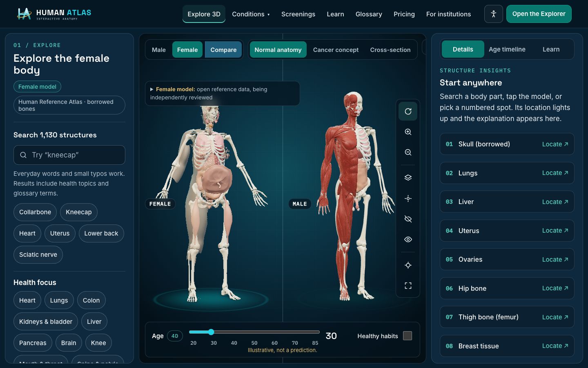This screenshot has width=588, height=368.
Task: Zoom out with the magnifier minus icon
Action: click(408, 153)
